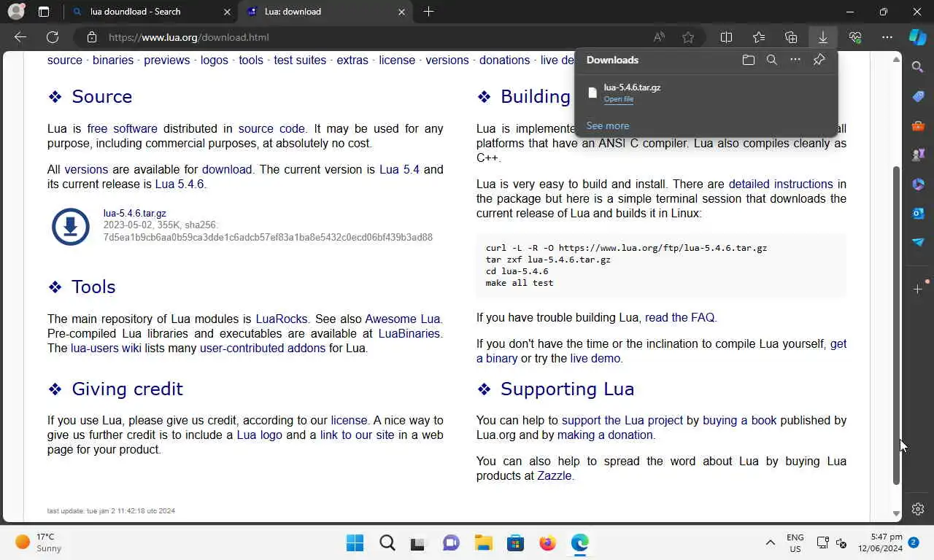Show hidden system tray icons
Screen dimensions: 934x560
(770, 542)
